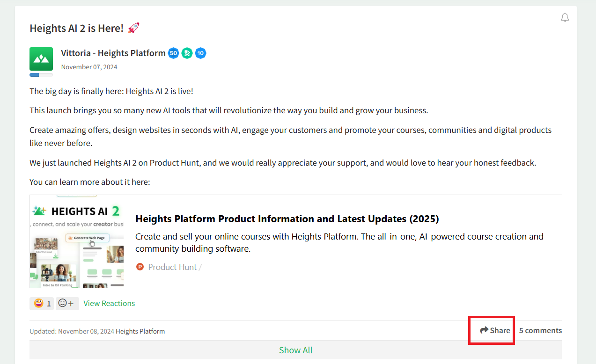The width and height of the screenshot is (596, 364).
Task: Share this post
Action: [495, 330]
